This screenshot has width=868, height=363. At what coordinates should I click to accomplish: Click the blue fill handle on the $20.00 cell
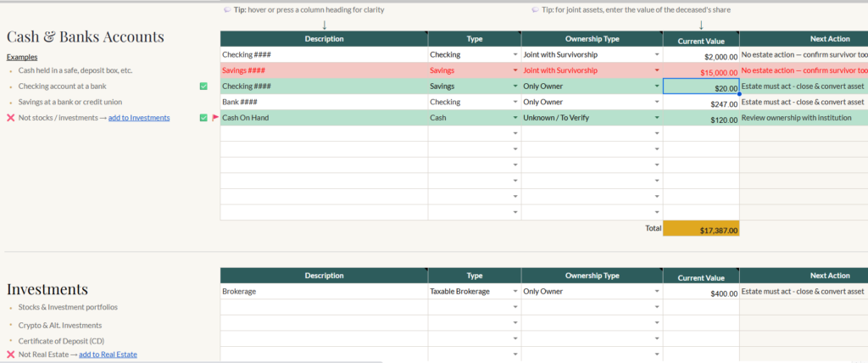pyautogui.click(x=739, y=94)
